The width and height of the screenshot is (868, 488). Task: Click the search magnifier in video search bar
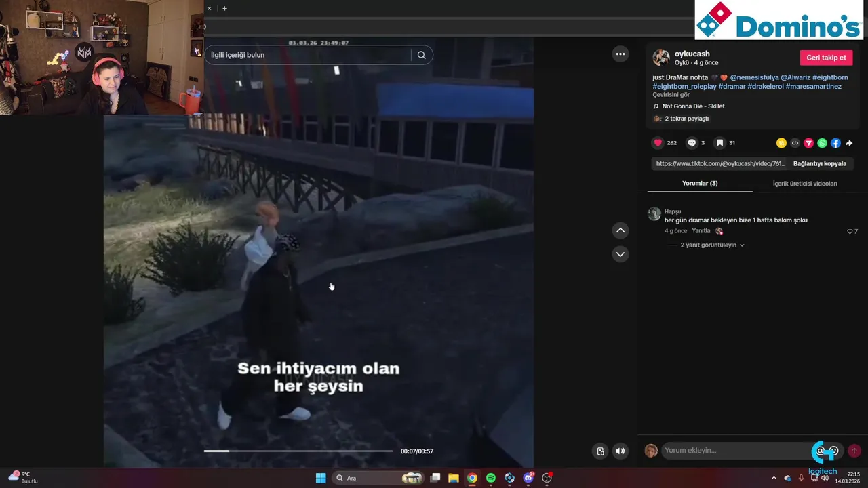pos(421,55)
